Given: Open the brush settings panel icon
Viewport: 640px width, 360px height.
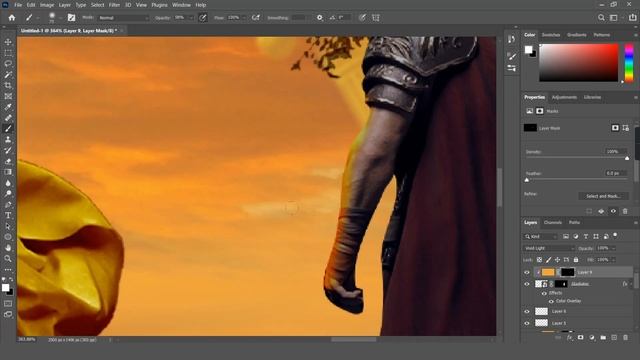Looking at the screenshot, I should tap(71, 18).
